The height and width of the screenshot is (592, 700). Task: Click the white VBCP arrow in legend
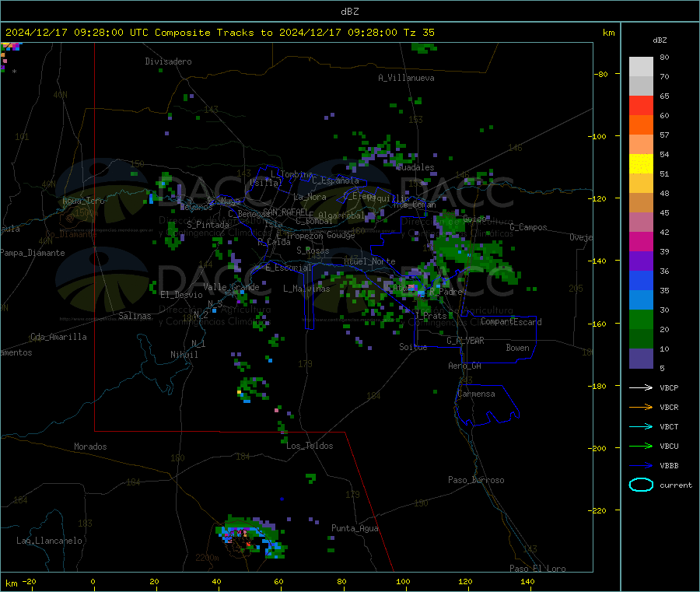pos(641,387)
